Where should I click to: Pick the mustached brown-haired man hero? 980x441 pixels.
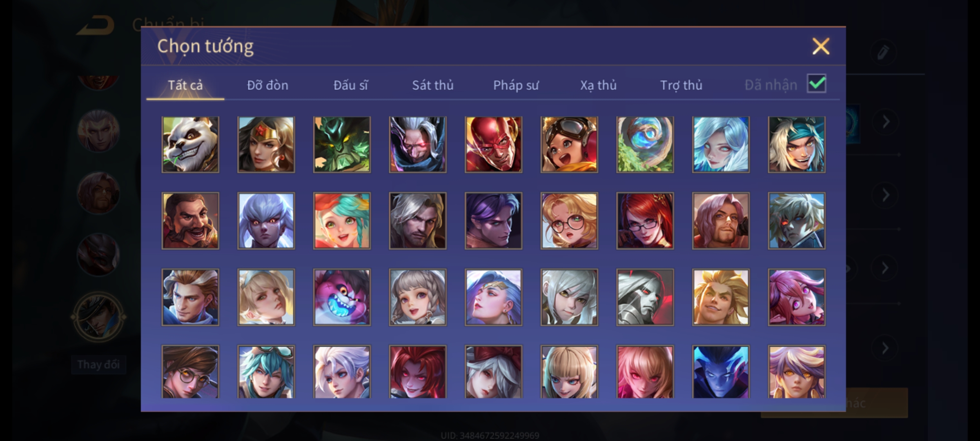tap(190, 221)
